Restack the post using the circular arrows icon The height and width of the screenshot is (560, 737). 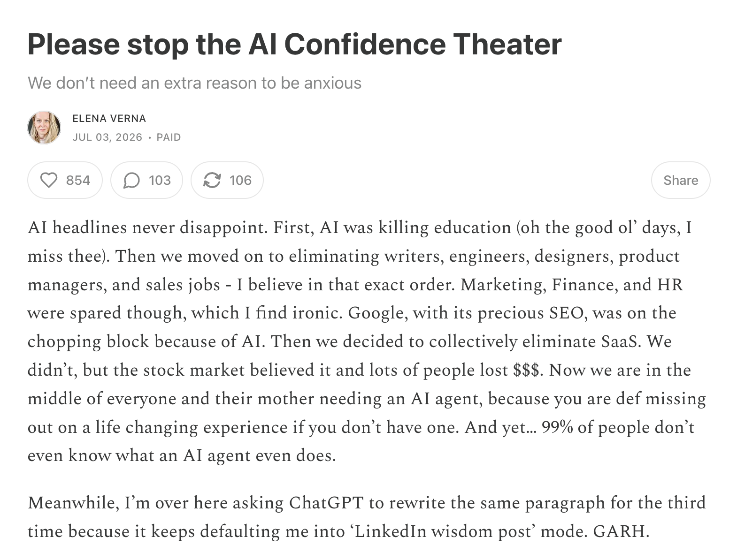[x=212, y=180]
